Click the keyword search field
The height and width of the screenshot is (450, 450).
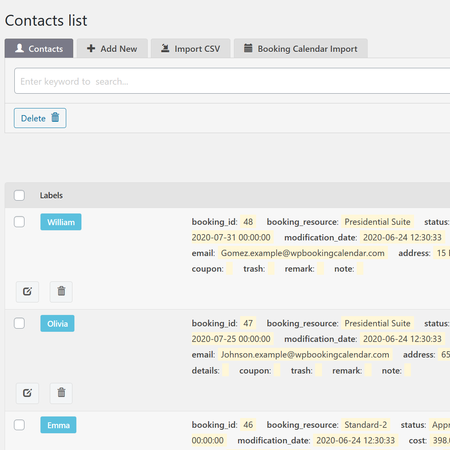pos(232,81)
